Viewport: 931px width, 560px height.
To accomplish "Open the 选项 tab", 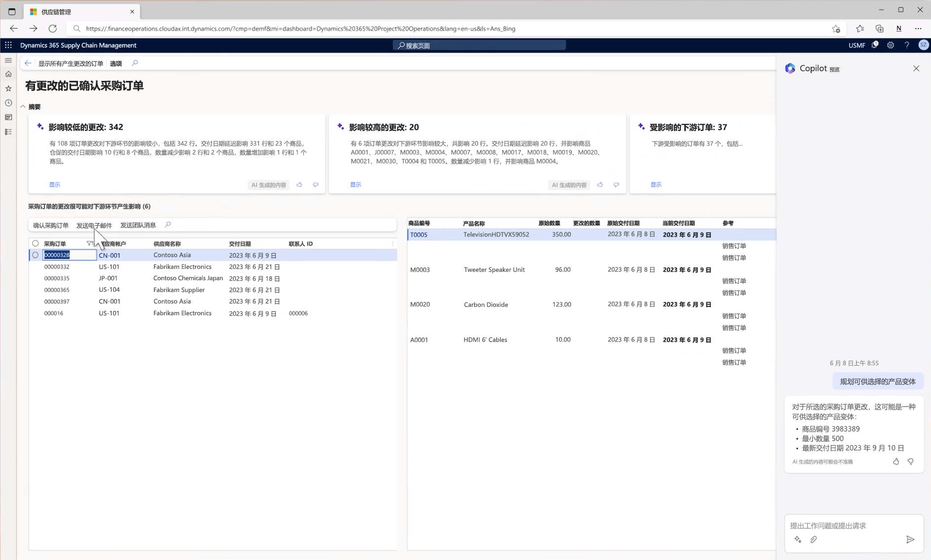I will coord(116,63).
